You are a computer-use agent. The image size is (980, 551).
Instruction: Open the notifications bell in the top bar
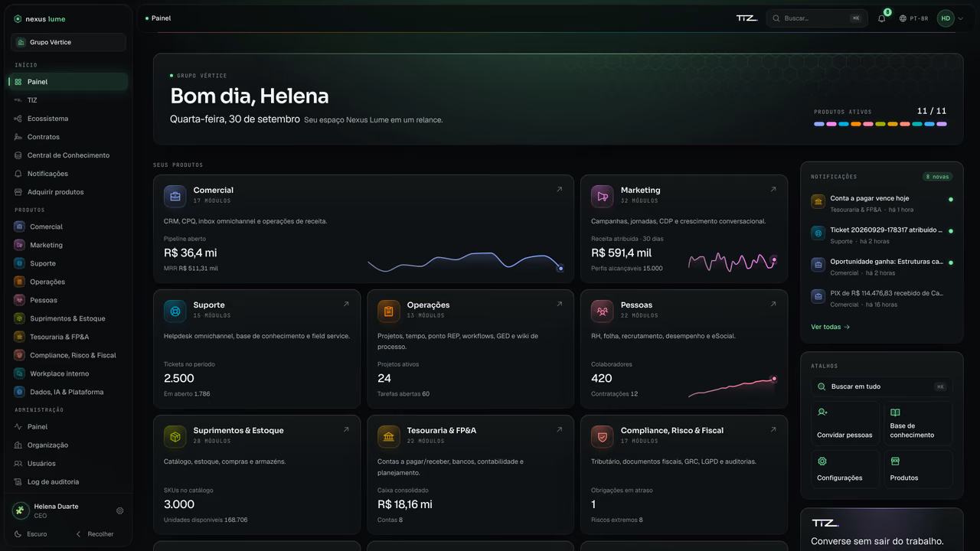(x=881, y=18)
